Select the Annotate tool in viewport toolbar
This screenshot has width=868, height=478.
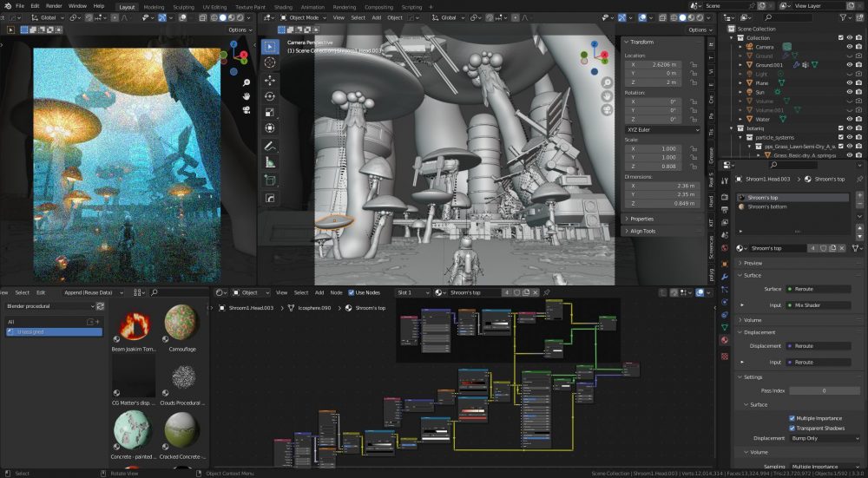pos(270,146)
